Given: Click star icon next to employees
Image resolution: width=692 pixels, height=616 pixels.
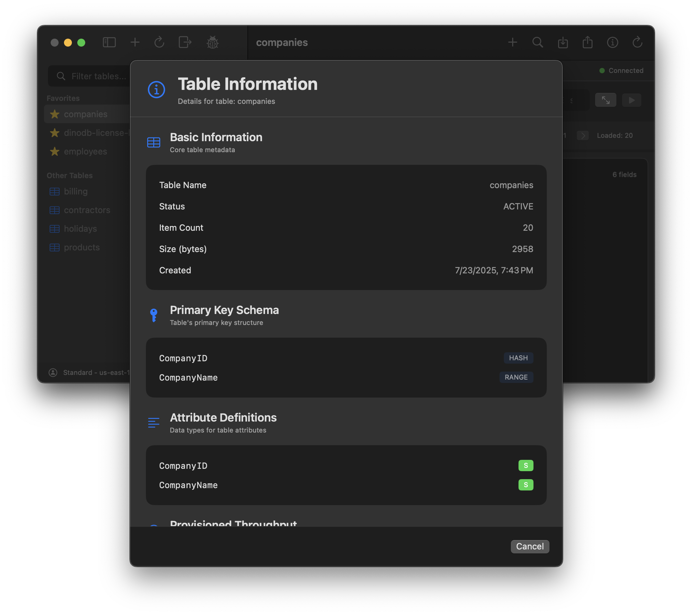Looking at the screenshot, I should coord(55,151).
